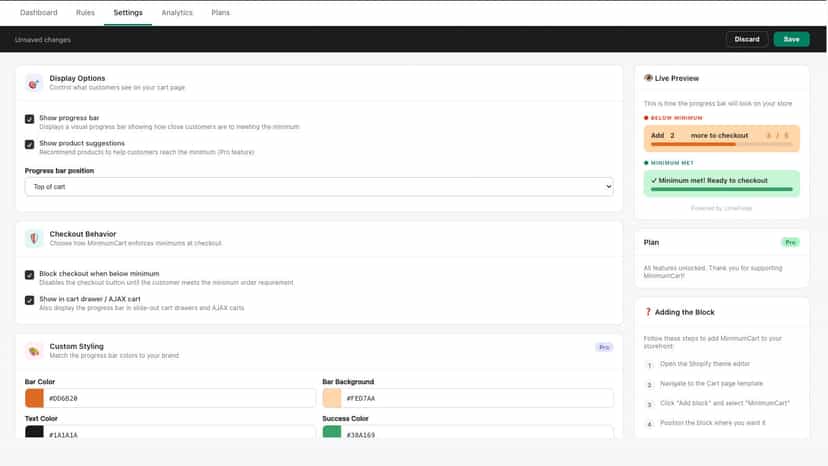Click 'Navigate to the Cart page template' step

coord(711,384)
